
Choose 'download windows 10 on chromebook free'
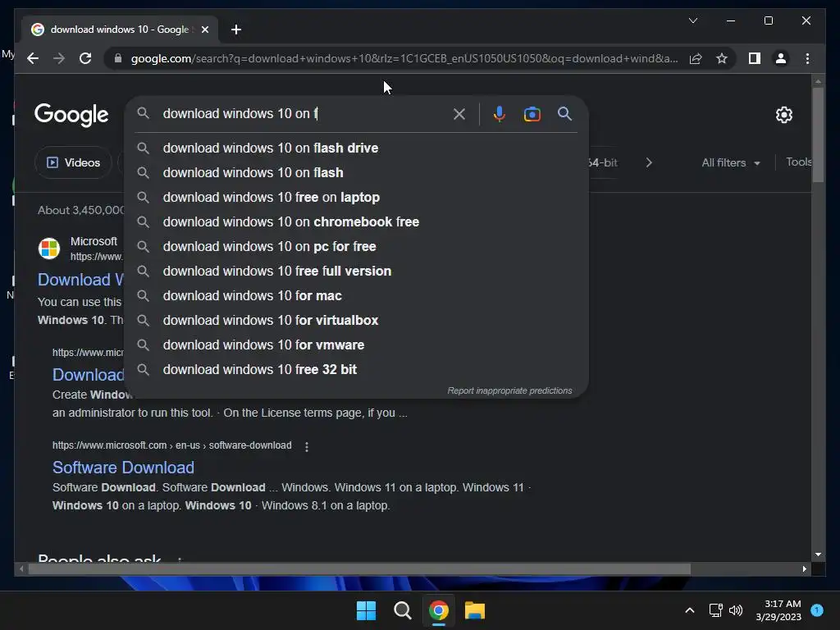356,221
